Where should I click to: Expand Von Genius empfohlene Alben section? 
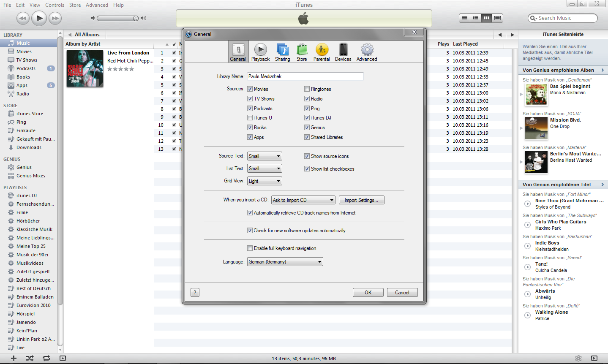pyautogui.click(x=603, y=70)
